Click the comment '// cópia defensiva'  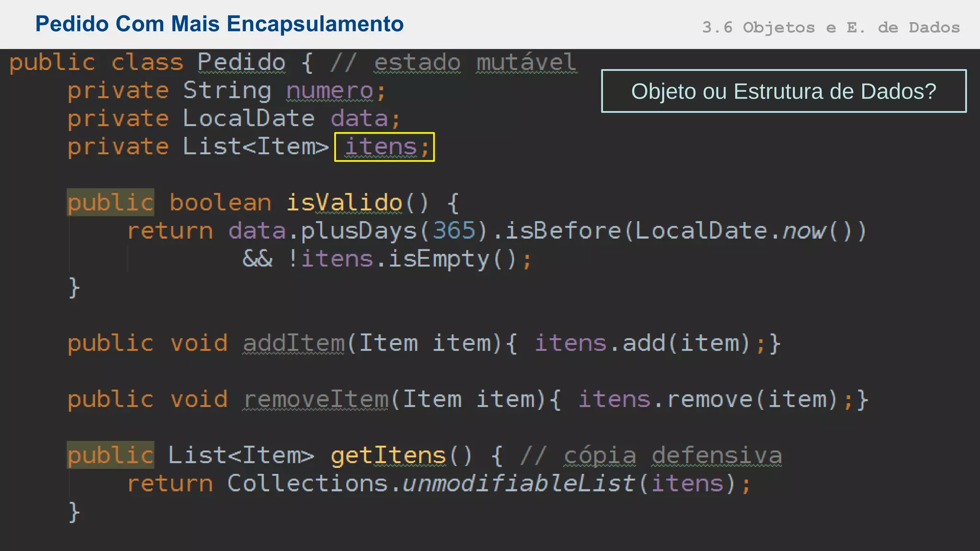pos(651,455)
